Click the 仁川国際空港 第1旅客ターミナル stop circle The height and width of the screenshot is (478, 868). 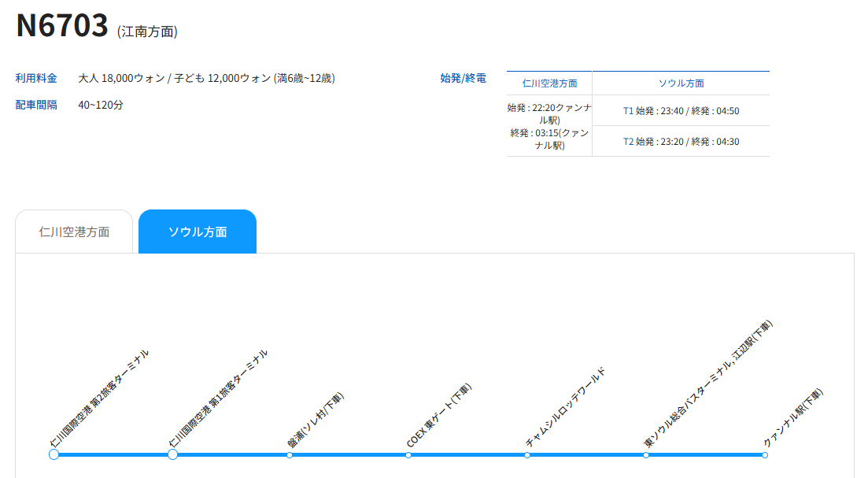point(172,454)
